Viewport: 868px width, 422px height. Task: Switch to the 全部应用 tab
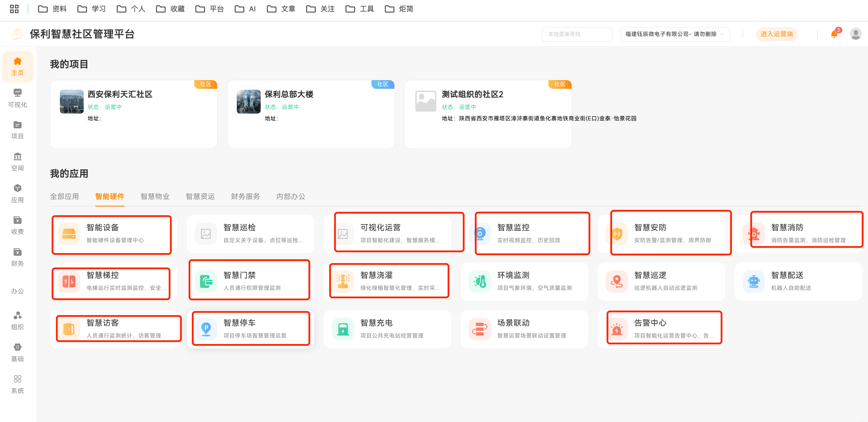click(x=64, y=196)
